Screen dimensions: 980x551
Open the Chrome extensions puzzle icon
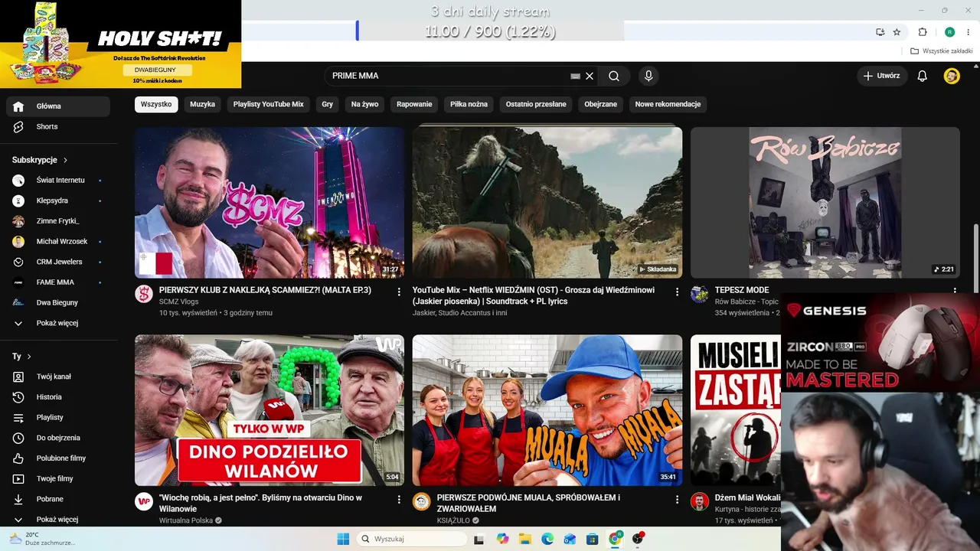click(x=923, y=32)
